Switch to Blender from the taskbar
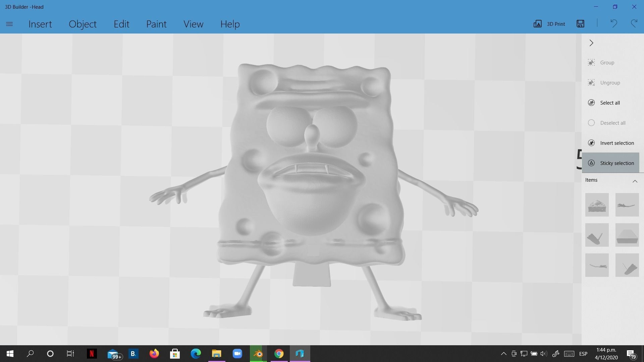Viewport: 644px width, 362px height. pyautogui.click(x=258, y=354)
